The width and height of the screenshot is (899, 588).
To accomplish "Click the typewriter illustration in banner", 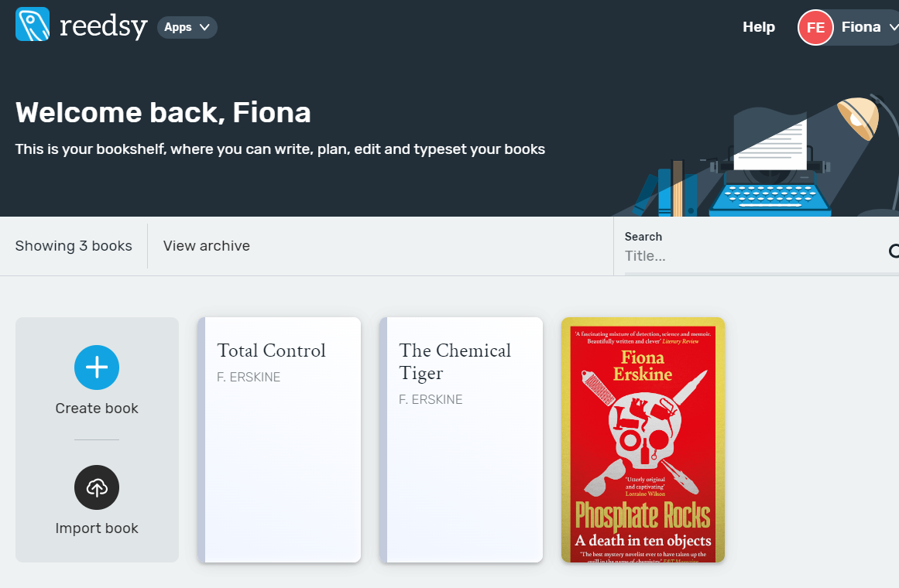I will point(770,190).
